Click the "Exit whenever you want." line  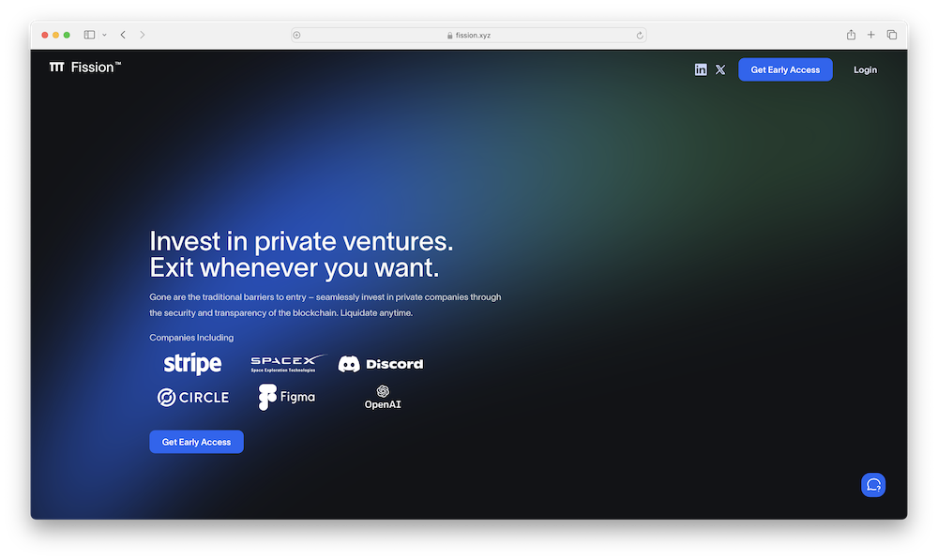click(x=295, y=267)
